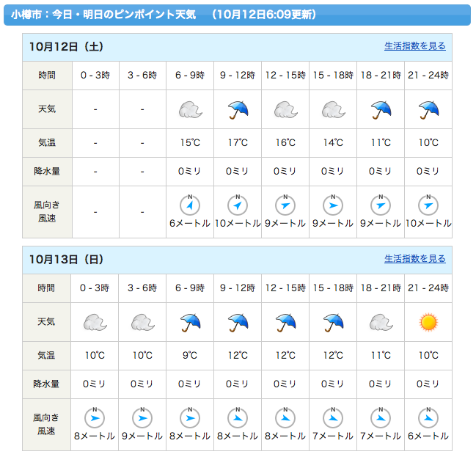Click the 10月13日（日） date header
Screen dimensions: 476x457
coord(66,259)
